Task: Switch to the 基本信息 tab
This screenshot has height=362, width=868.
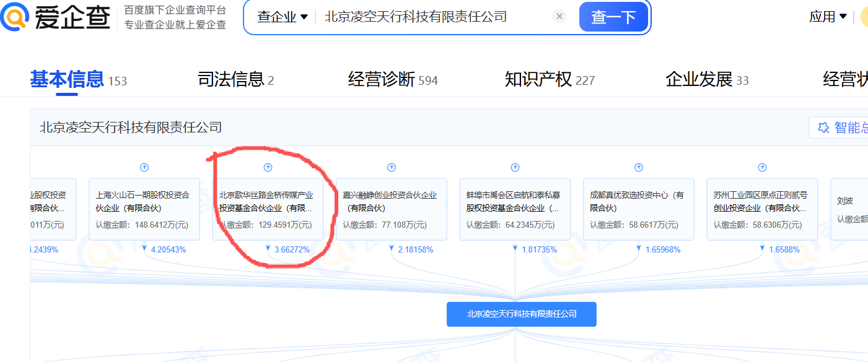Action: pyautogui.click(x=78, y=80)
